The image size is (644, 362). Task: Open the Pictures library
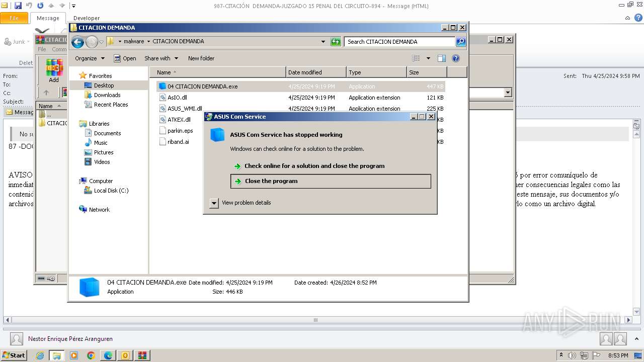pos(104,152)
